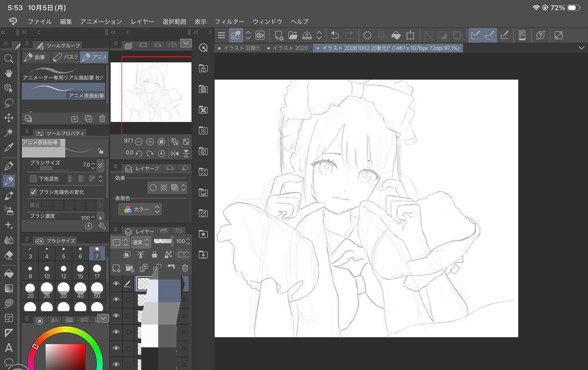Click the Navigator canvas preview thumbnail
This screenshot has height=370, width=588.
click(151, 92)
